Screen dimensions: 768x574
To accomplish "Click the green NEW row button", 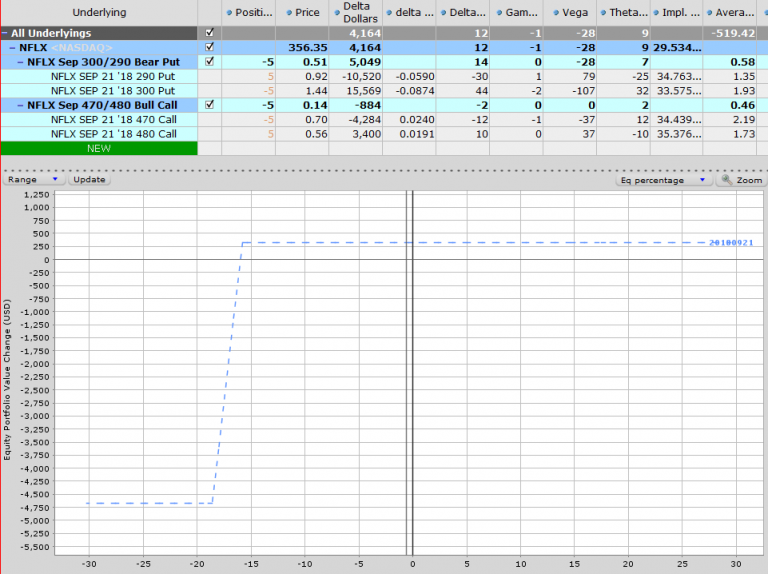I will pyautogui.click(x=99, y=148).
